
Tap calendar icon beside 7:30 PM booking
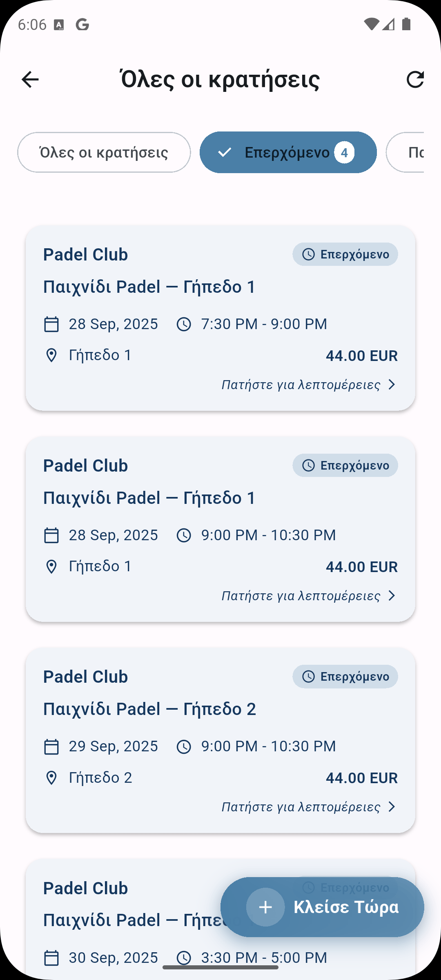pyautogui.click(x=51, y=324)
